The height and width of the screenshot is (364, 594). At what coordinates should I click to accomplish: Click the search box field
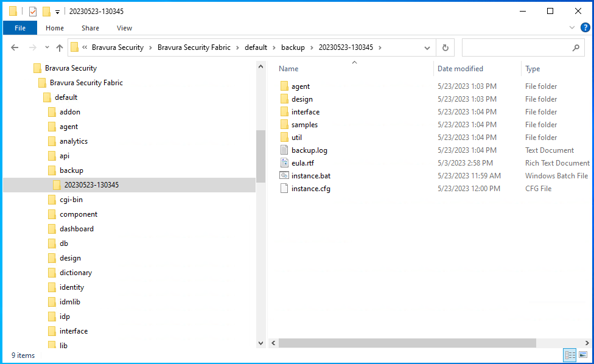[x=517, y=47]
